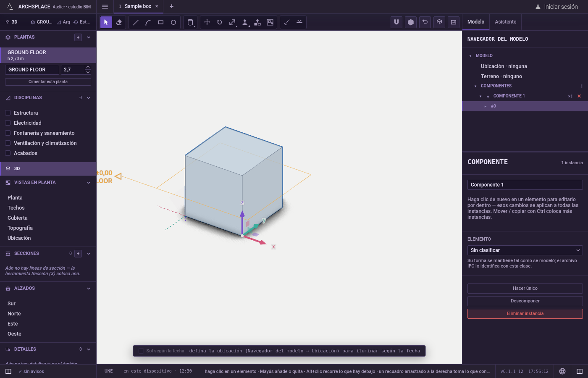Select the tape measure tool
588x378 pixels.
[x=287, y=22]
